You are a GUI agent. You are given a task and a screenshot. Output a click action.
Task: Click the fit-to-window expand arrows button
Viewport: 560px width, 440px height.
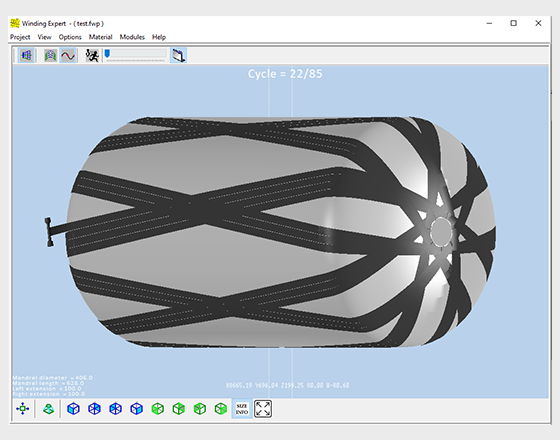[263, 409]
